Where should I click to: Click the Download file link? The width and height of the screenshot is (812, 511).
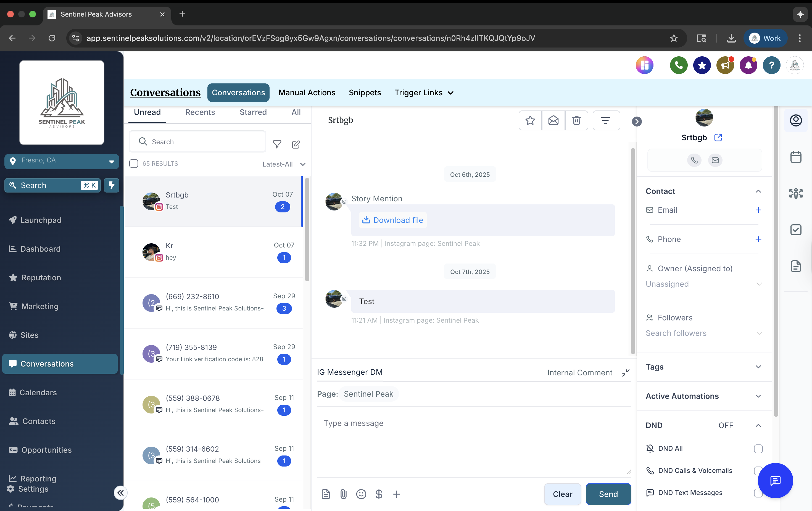(x=392, y=220)
